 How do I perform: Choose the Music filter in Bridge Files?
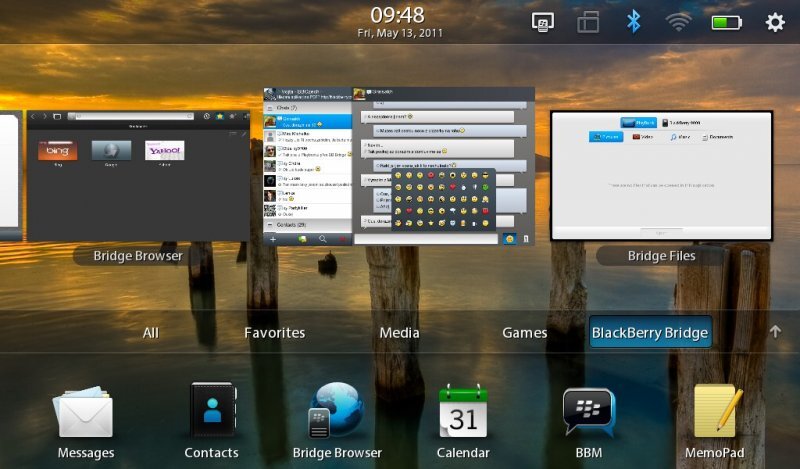(680, 137)
